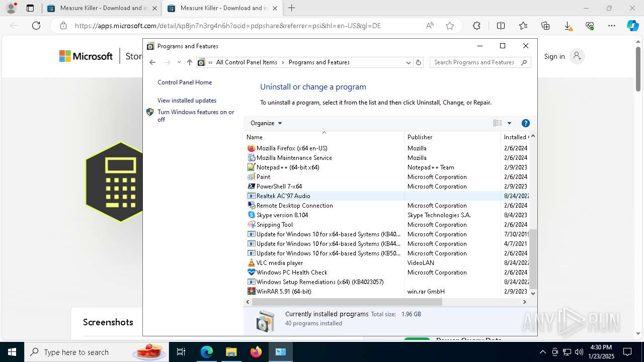
Task: Open Edge settings and more menu
Action: (x=612, y=26)
